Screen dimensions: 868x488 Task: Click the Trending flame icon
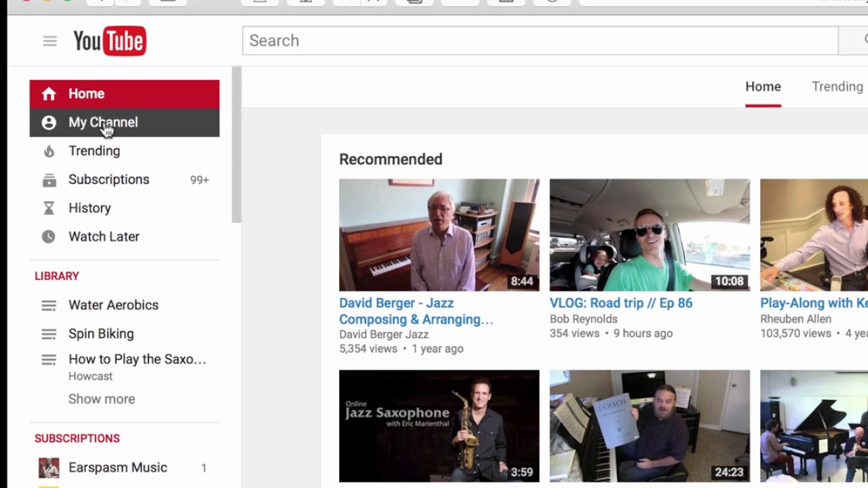pyautogui.click(x=49, y=151)
